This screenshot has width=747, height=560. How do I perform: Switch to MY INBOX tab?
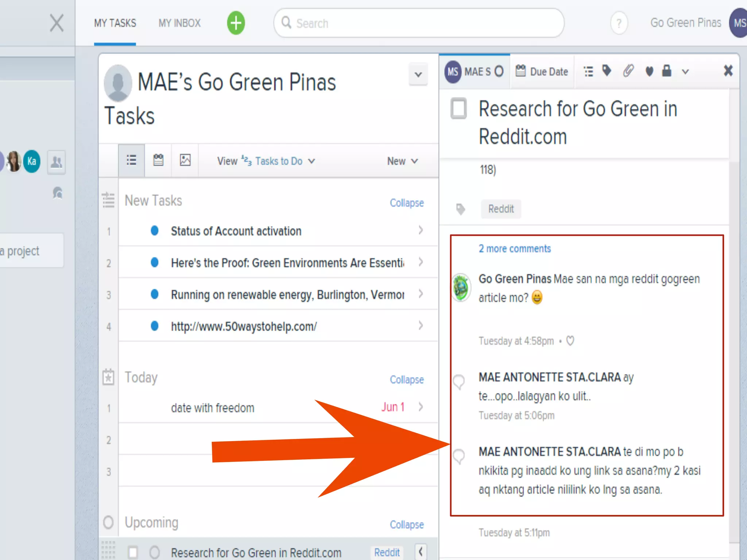179,23
